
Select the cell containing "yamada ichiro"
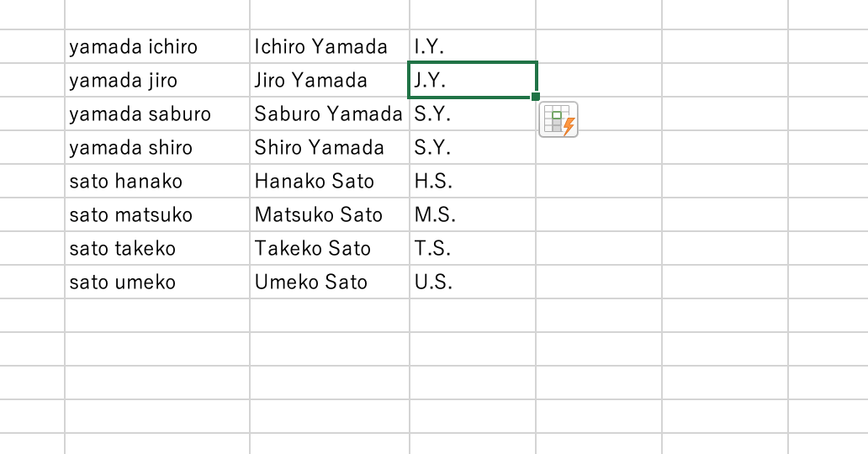click(x=156, y=47)
